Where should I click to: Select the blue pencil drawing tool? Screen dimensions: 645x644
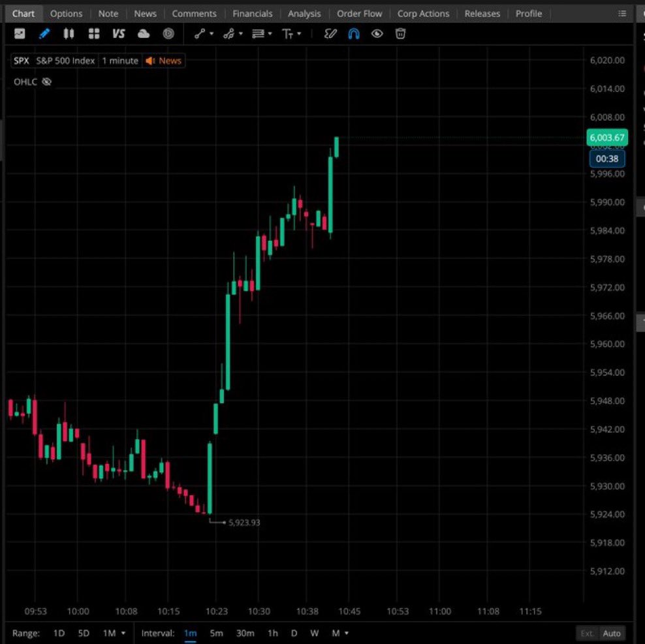coord(44,34)
